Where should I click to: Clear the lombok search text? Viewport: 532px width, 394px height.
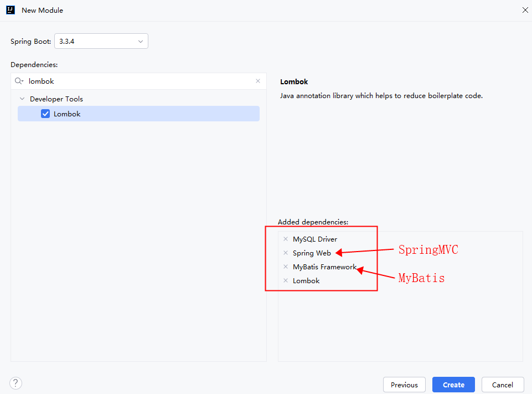[258, 81]
